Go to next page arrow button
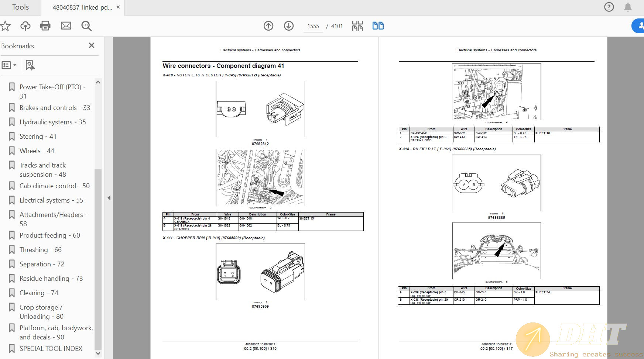The width and height of the screenshot is (644, 359). tap(289, 26)
